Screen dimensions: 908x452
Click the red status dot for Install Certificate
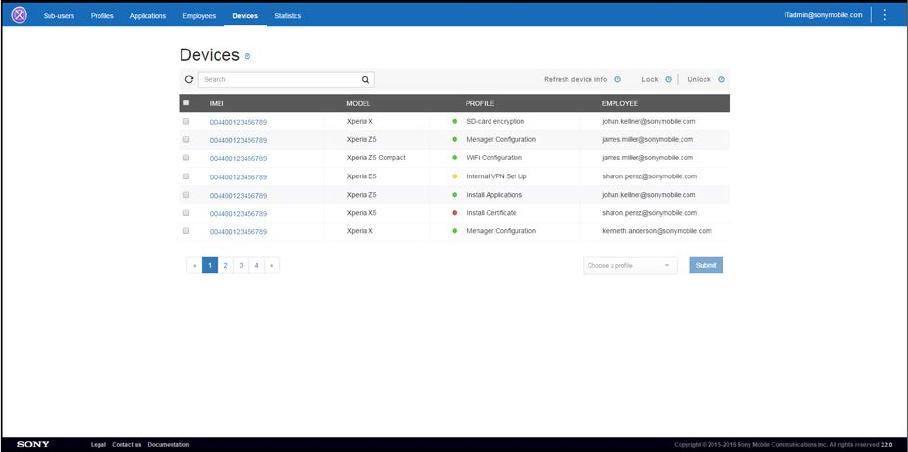tap(455, 212)
